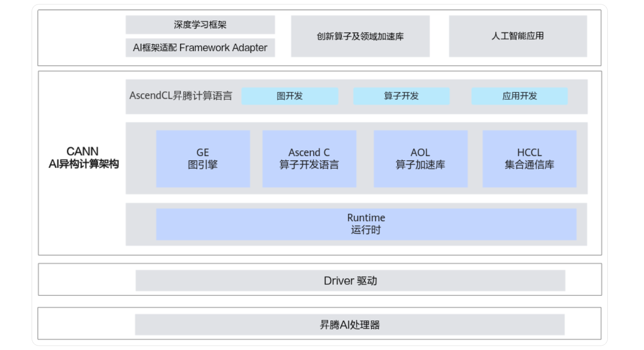Select the HCCL 集合通信库 component
Screen dimensions: 644x350
pos(529,158)
